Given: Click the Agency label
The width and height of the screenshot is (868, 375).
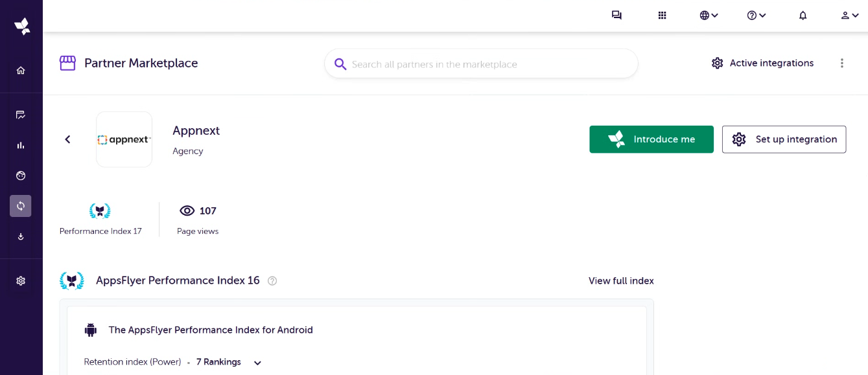Looking at the screenshot, I should click(x=188, y=151).
